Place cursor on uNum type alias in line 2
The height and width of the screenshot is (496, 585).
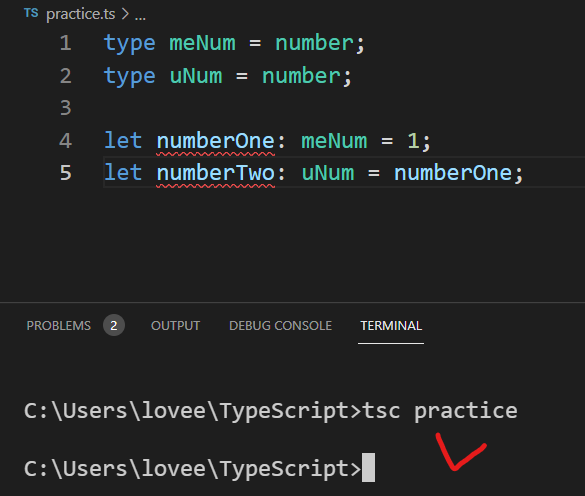coord(196,76)
